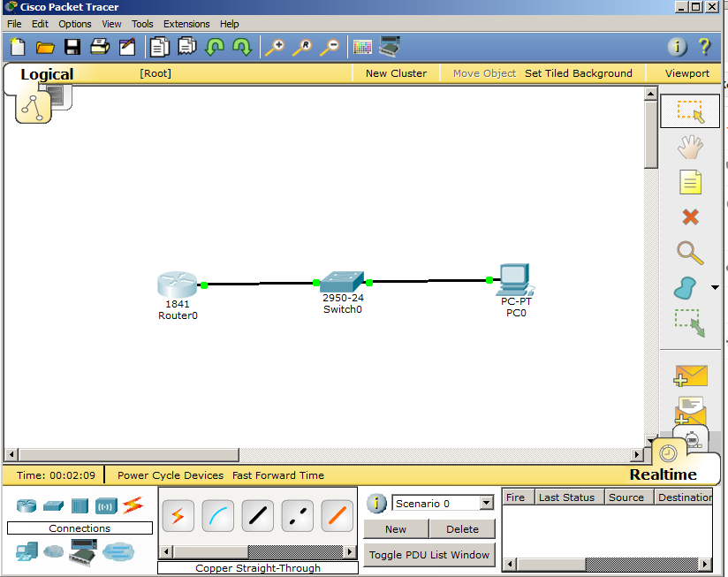The width and height of the screenshot is (728, 577).
Task: Select the Place Note tool
Action: [690, 182]
